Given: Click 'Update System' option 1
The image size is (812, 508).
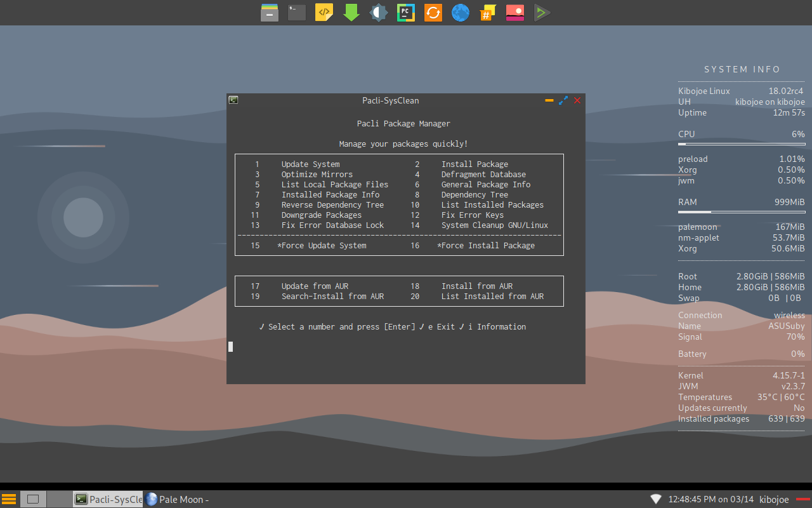Looking at the screenshot, I should click(310, 164).
